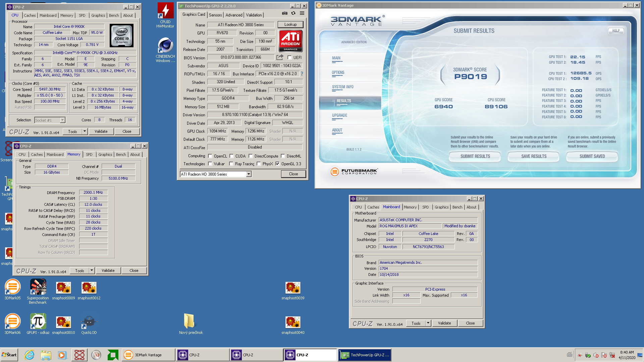Viewport: 644px width, 362px height.
Task: Toggle the PhysX checkbox
Action: [259, 164]
